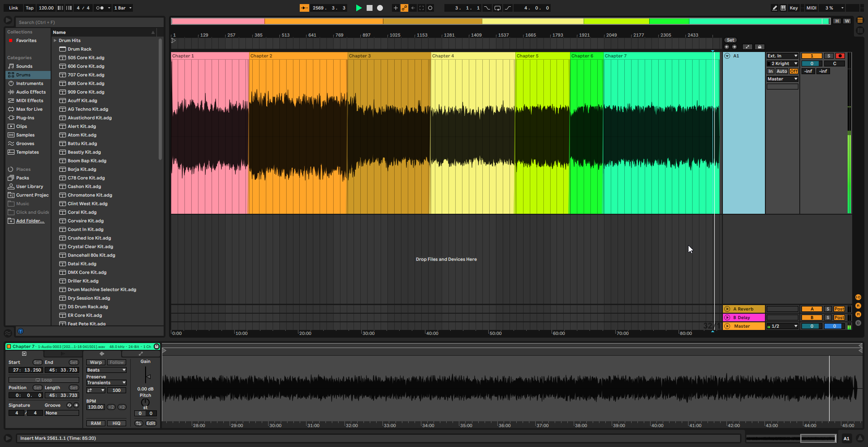
Task: Open the Beats warp mode dropdown
Action: coord(106,370)
